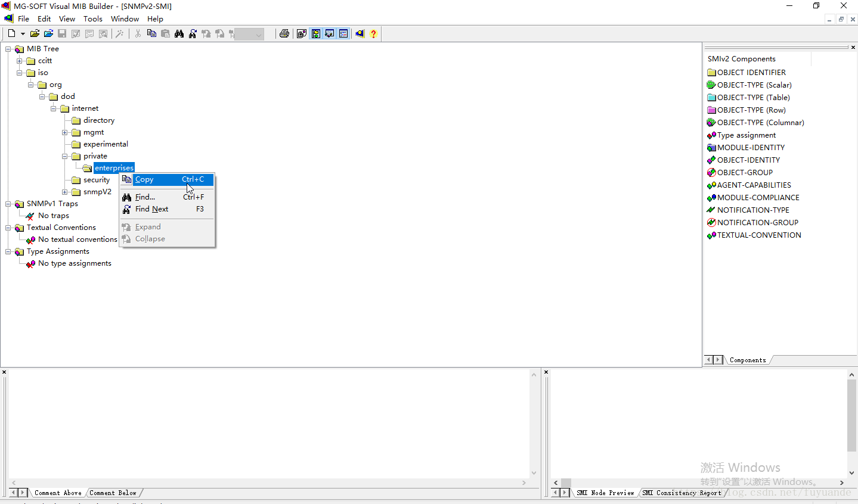The image size is (858, 504).
Task: Select AGENT-CAPABILITIES component
Action: click(754, 185)
